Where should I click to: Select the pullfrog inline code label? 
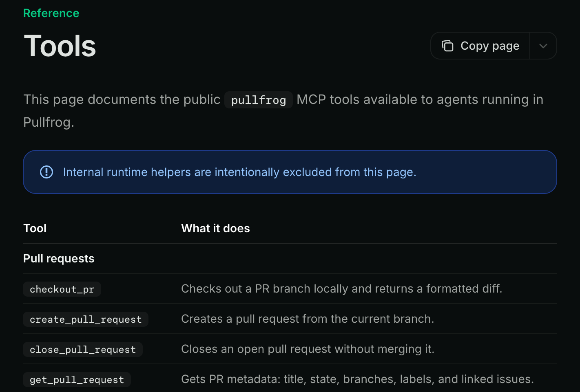pyautogui.click(x=259, y=100)
